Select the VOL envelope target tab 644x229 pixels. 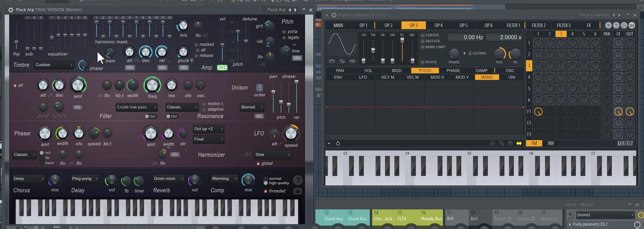click(x=368, y=71)
